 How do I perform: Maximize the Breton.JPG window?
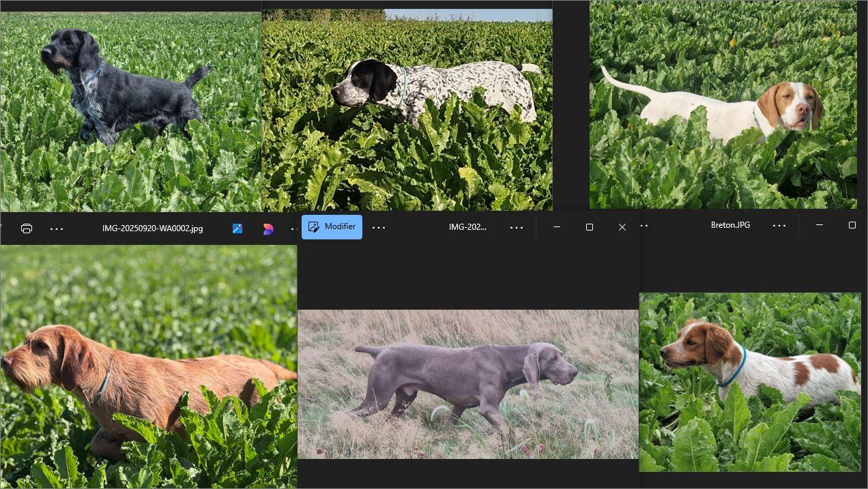[x=852, y=225]
